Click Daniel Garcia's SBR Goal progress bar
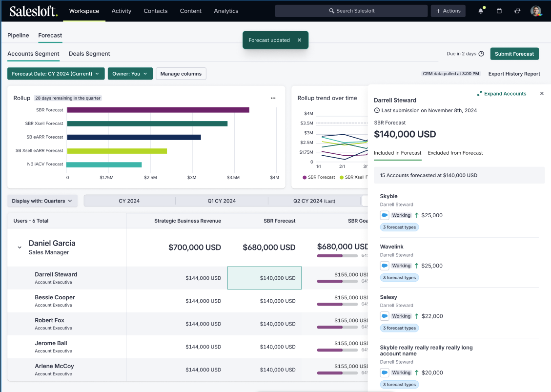This screenshot has height=392, width=551. click(337, 256)
